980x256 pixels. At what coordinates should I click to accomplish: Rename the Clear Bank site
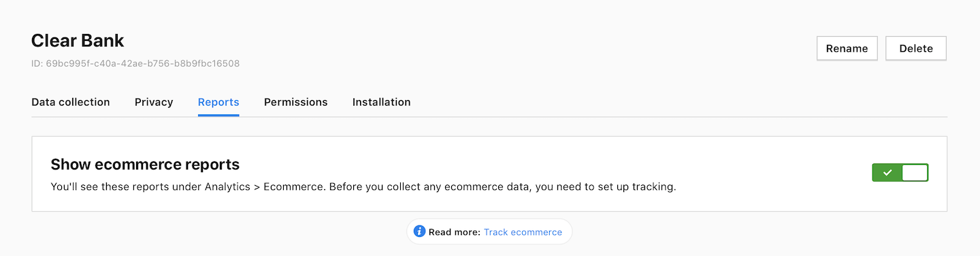click(x=847, y=48)
